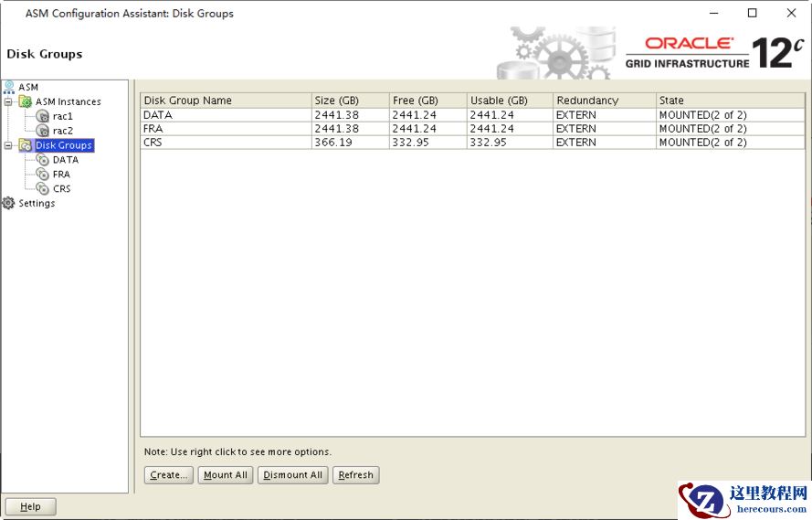Click the Settings gear icon
The image size is (812, 520).
8,203
